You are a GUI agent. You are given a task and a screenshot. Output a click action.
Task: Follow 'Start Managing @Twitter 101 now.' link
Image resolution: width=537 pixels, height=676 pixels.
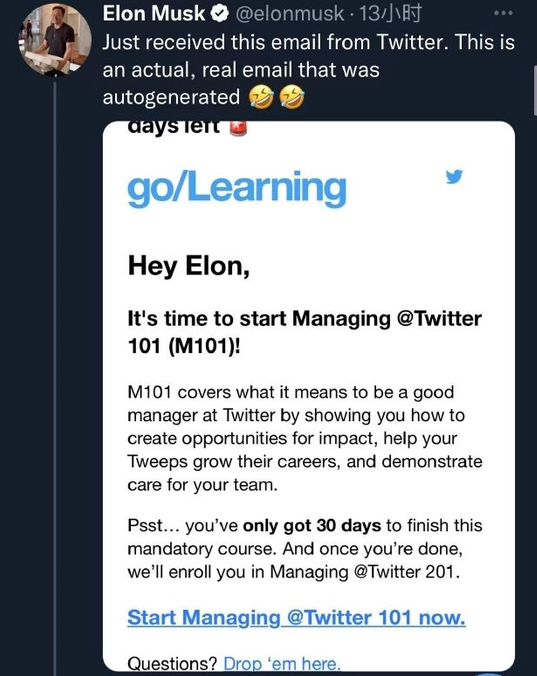click(297, 617)
